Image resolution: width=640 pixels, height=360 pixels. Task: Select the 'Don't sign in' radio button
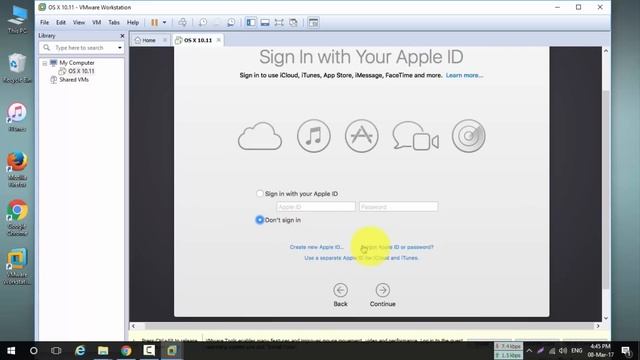(x=260, y=220)
